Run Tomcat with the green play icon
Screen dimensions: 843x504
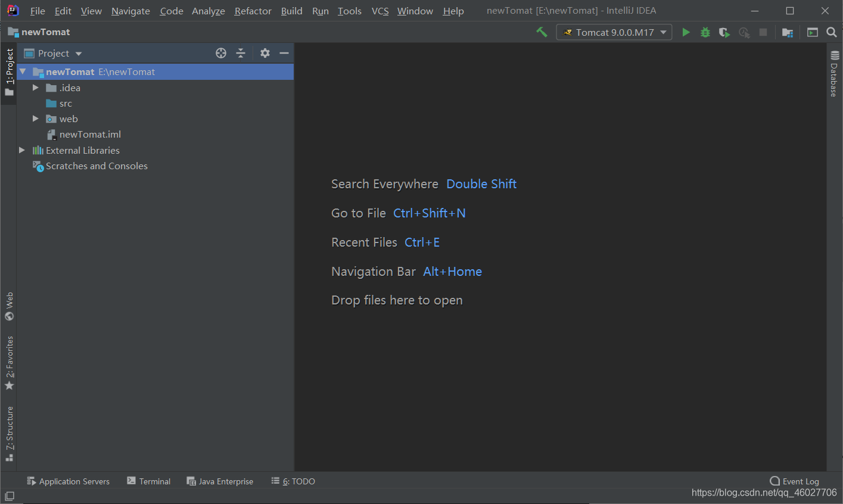686,32
